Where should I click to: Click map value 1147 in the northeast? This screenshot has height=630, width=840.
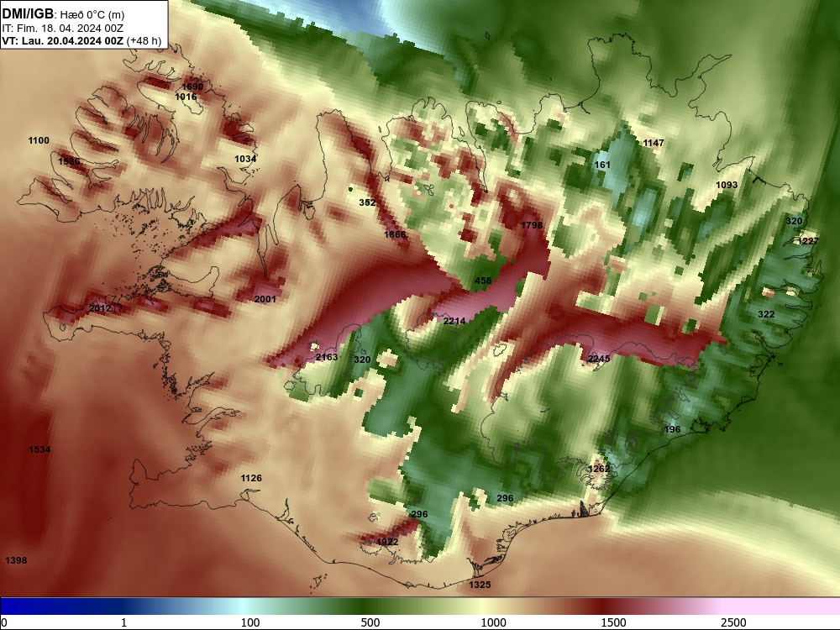tap(654, 143)
